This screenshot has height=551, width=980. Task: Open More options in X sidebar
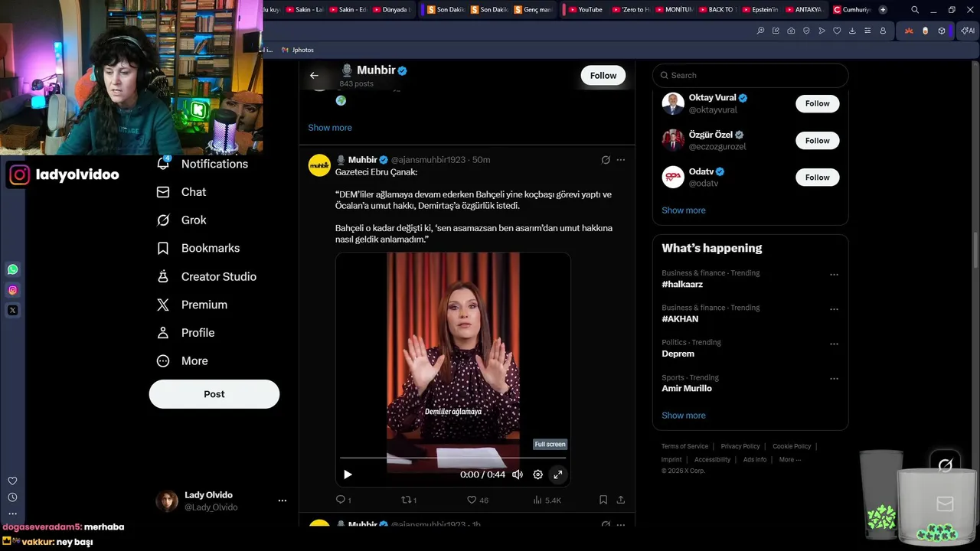pyautogui.click(x=182, y=361)
